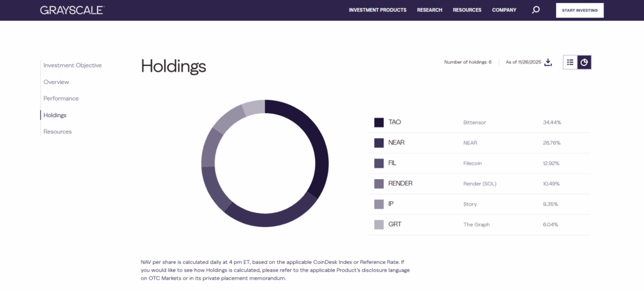
Task: Open the Company menu
Action: (x=504, y=10)
